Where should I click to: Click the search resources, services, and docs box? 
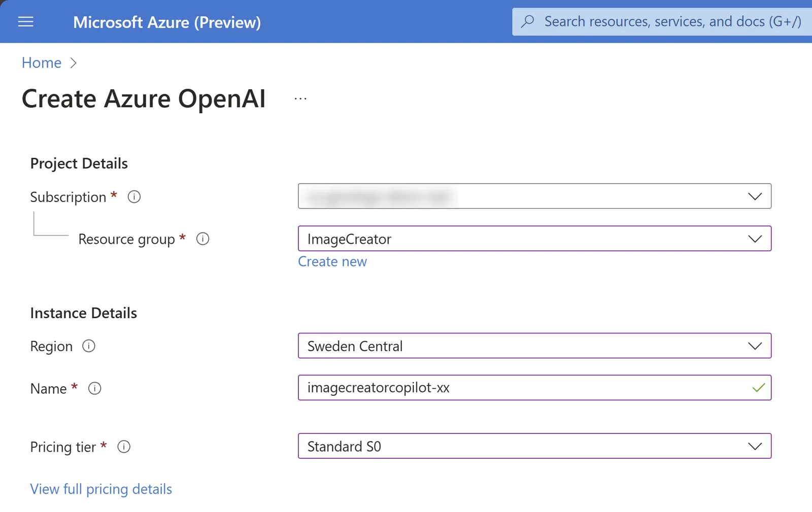pos(662,21)
